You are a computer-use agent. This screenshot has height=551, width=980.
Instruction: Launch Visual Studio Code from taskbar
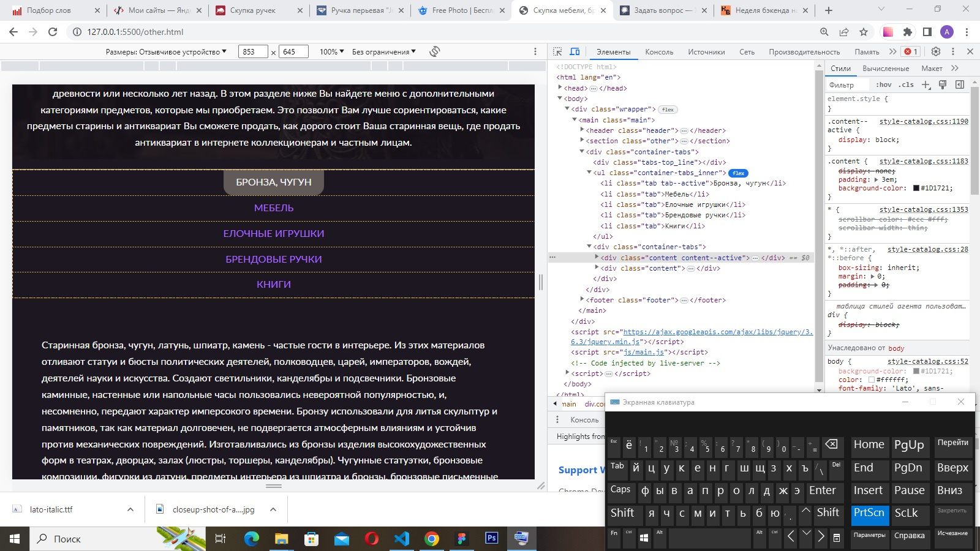(x=402, y=539)
